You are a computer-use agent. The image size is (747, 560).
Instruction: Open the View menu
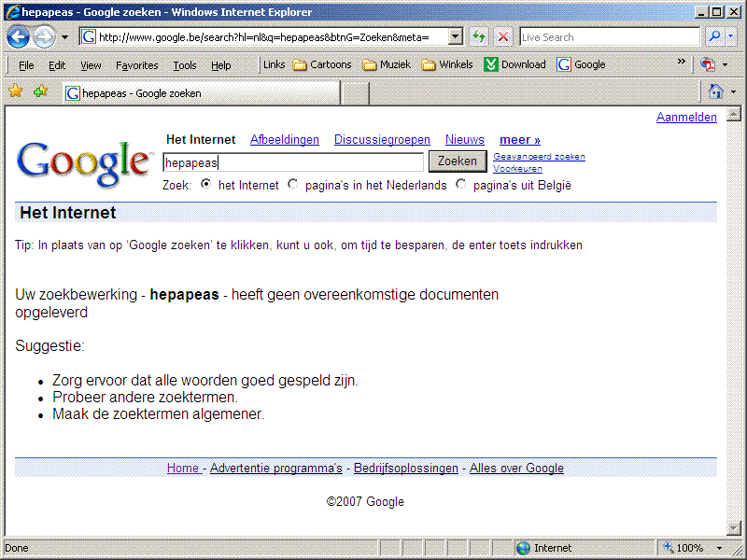[91, 65]
